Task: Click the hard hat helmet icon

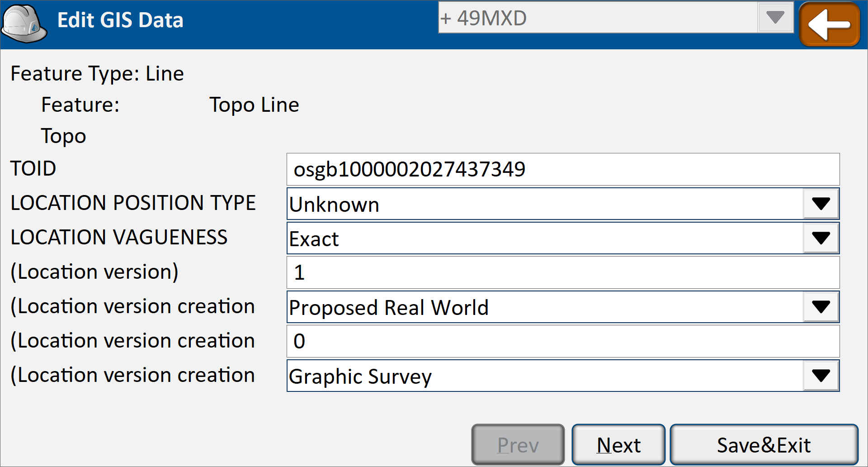Action: pyautogui.click(x=24, y=24)
